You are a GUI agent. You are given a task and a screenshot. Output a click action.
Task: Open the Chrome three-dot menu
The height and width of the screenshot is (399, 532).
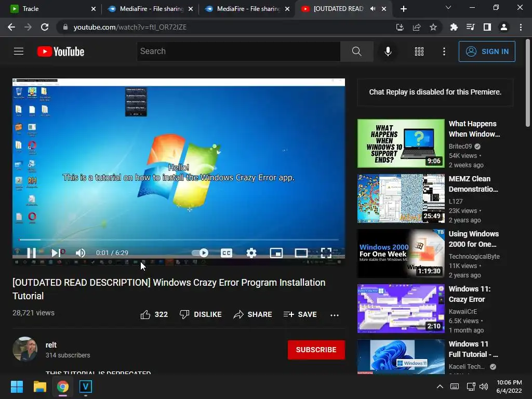pyautogui.click(x=521, y=27)
